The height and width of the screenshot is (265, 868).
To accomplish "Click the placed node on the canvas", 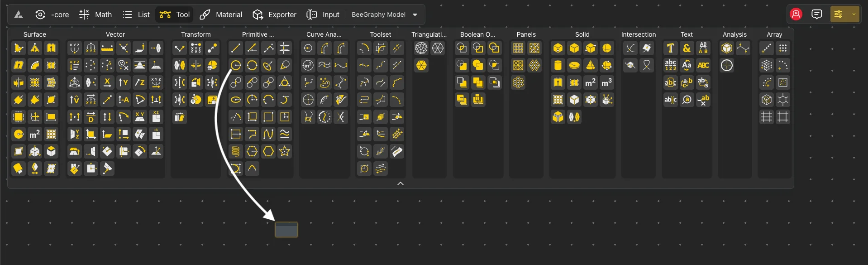I will pyautogui.click(x=286, y=230).
